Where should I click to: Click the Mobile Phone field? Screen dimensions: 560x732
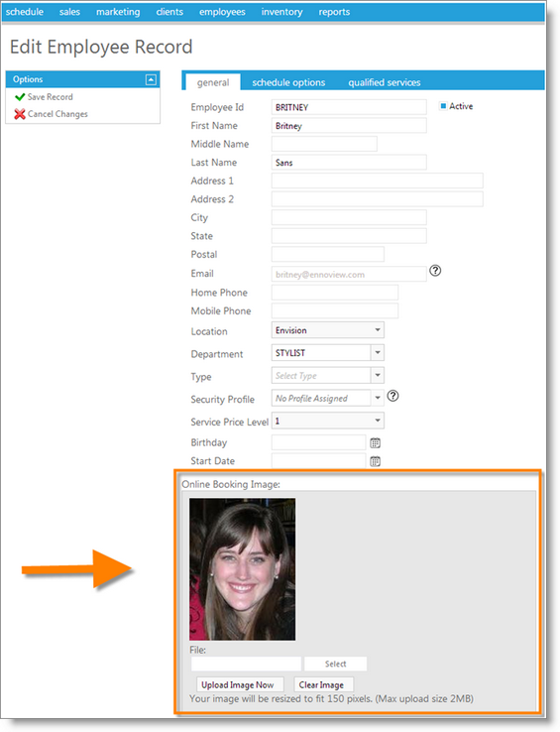point(335,310)
